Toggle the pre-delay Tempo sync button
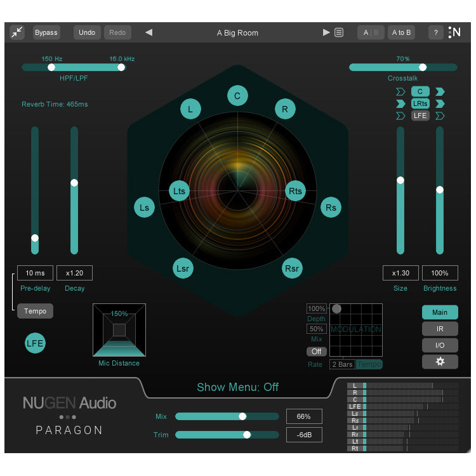The image size is (476, 476). point(35,311)
